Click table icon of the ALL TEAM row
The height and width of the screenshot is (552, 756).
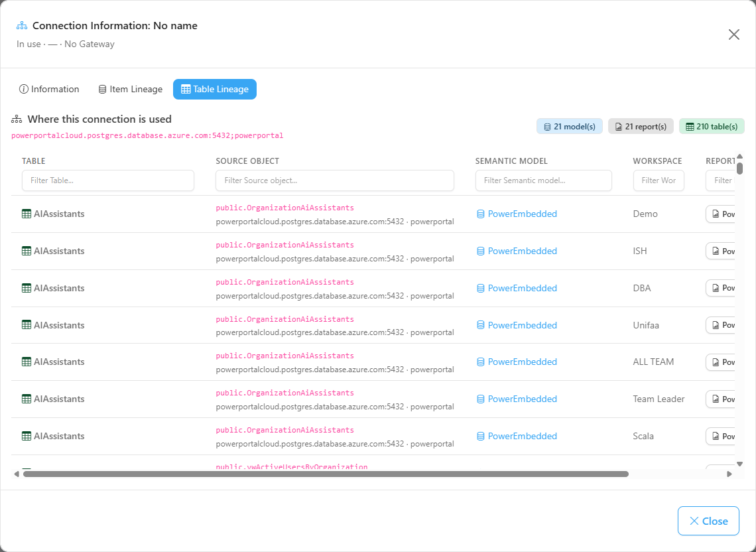(27, 362)
